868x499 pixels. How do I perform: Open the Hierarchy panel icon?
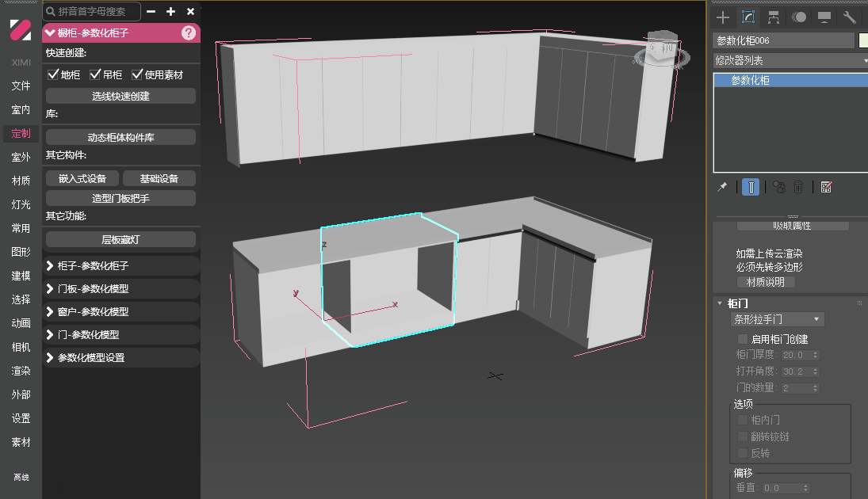coord(774,17)
